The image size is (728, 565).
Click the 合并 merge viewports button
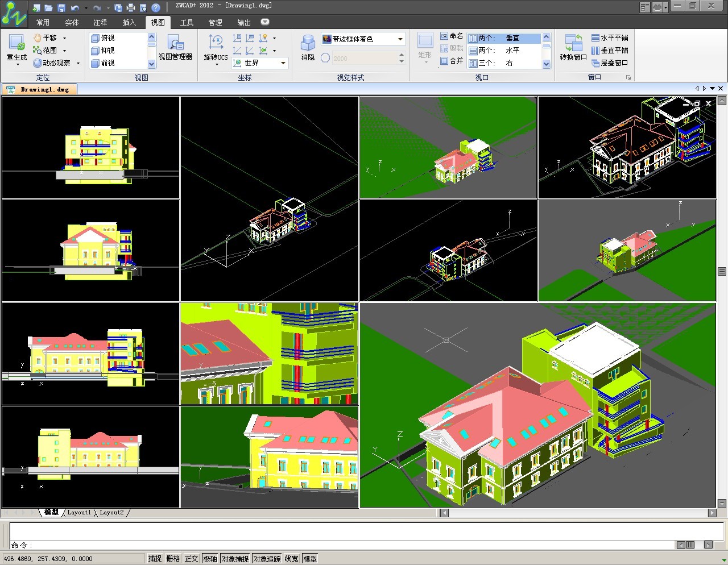tap(452, 61)
